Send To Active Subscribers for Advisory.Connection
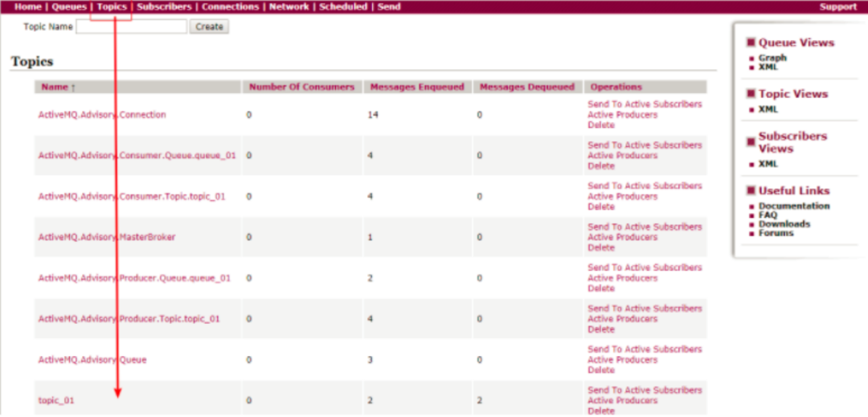The image size is (868, 417). pyautogui.click(x=645, y=104)
